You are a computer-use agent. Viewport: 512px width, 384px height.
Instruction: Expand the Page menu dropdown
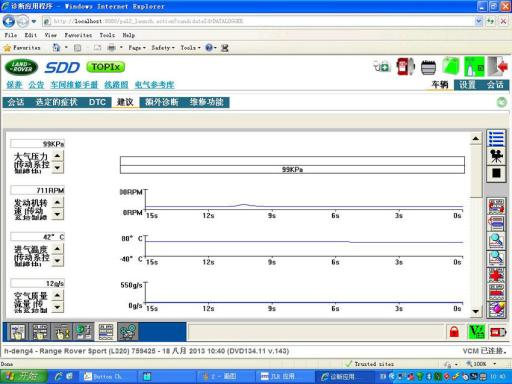tap(137, 48)
